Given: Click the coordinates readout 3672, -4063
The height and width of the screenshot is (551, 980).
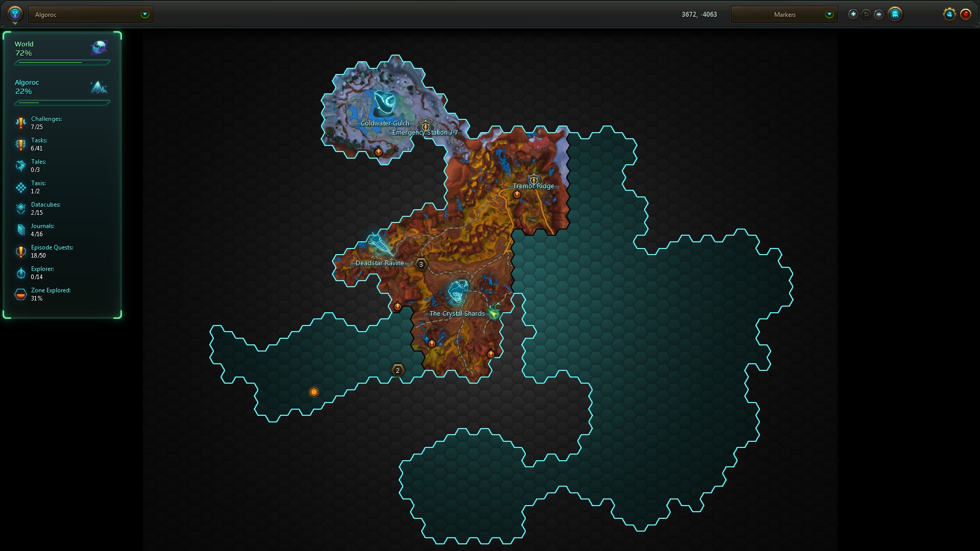Looking at the screenshot, I should (x=699, y=14).
